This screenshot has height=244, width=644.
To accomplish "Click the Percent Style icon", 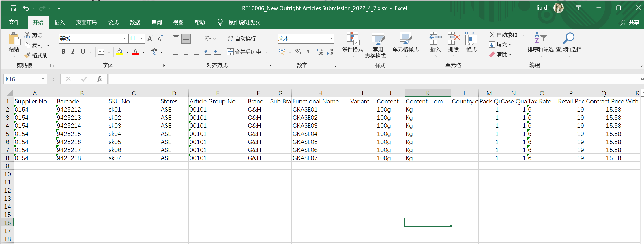I will [298, 52].
